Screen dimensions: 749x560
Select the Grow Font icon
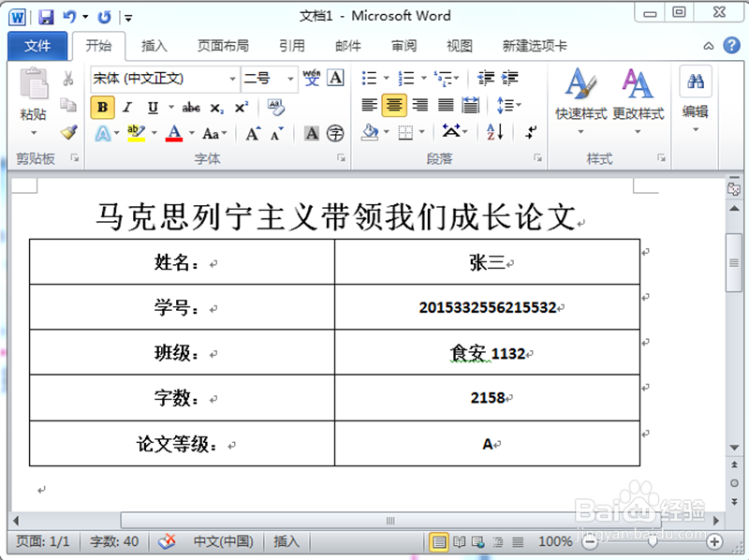point(253,131)
